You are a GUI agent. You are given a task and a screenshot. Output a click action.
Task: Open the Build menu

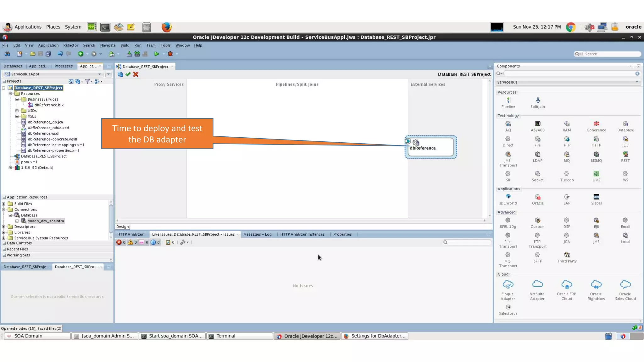coord(125,45)
